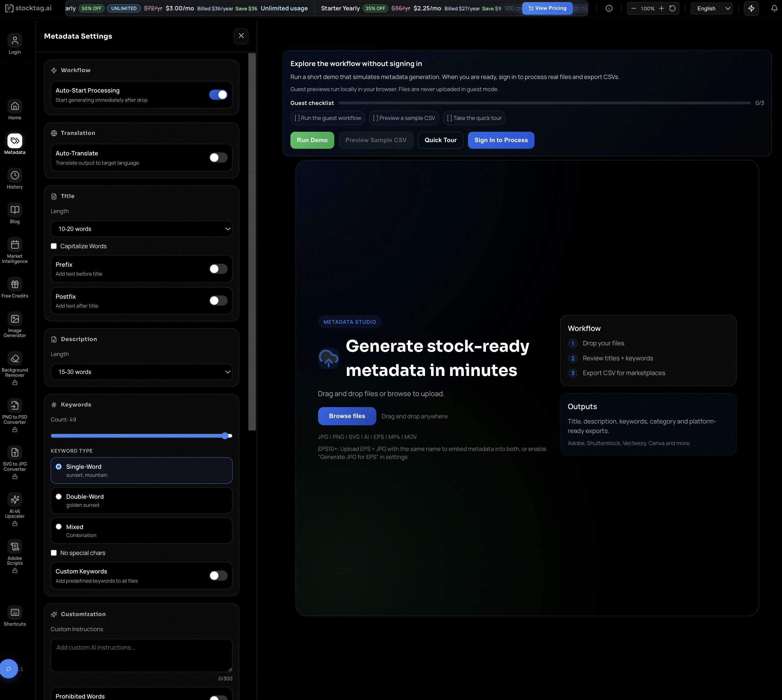
Task: Click the notification bell icon
Action: click(774, 8)
